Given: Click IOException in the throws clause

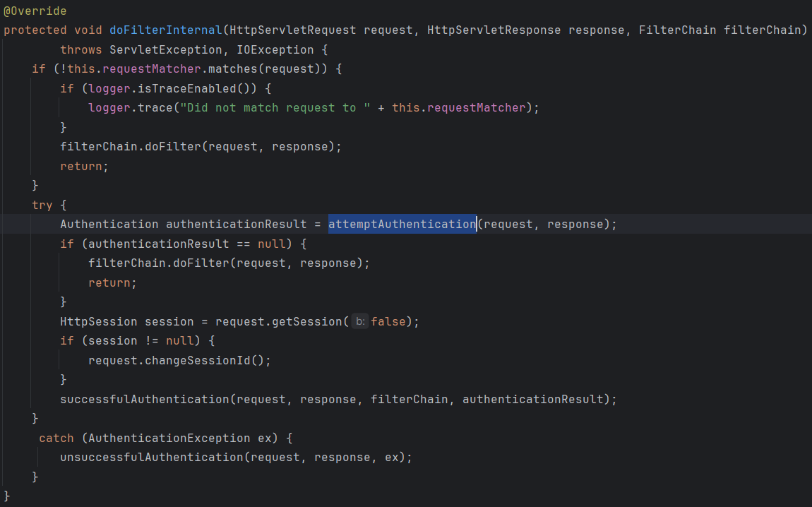Looking at the screenshot, I should [279, 49].
